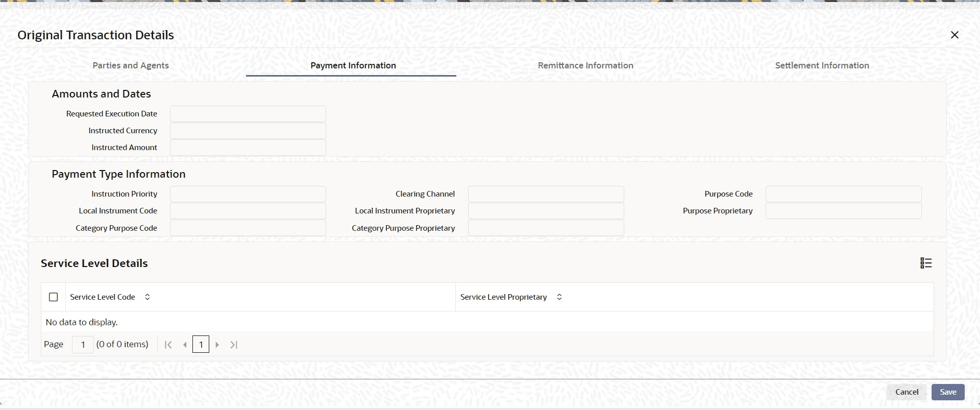Tick the select-all checkbox in Service Level table

54,297
